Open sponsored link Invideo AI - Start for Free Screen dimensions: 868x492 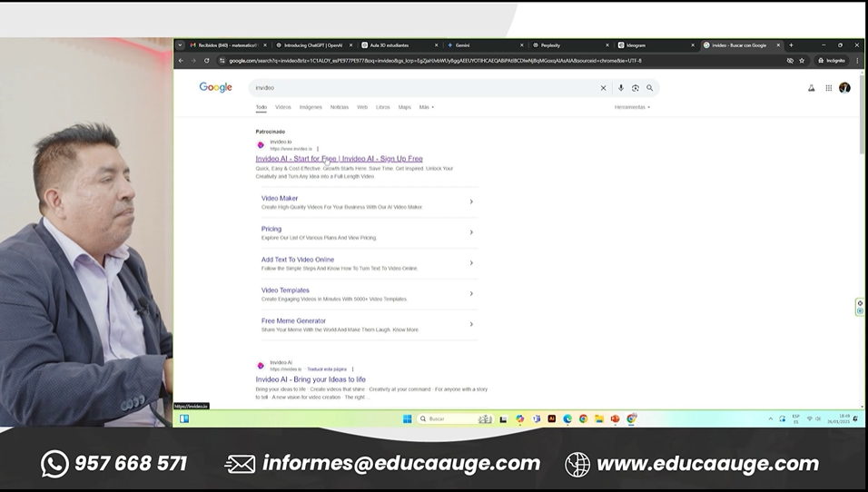pyautogui.click(x=339, y=159)
